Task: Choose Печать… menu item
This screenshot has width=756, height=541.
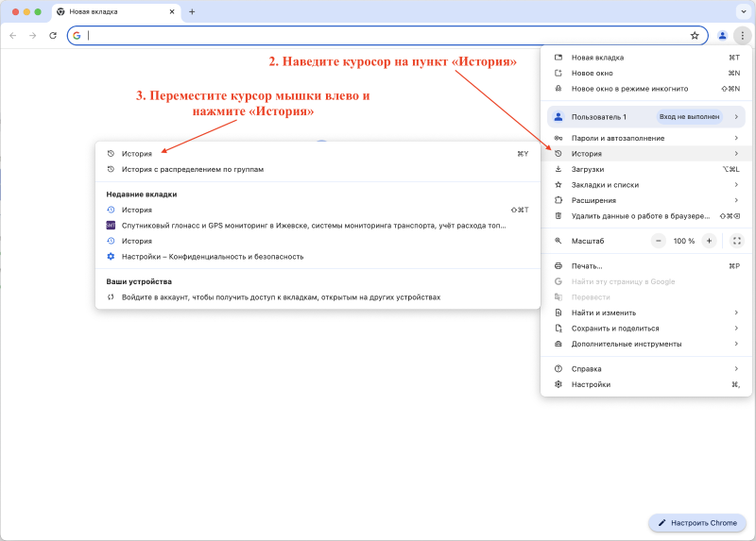Action: click(646, 266)
